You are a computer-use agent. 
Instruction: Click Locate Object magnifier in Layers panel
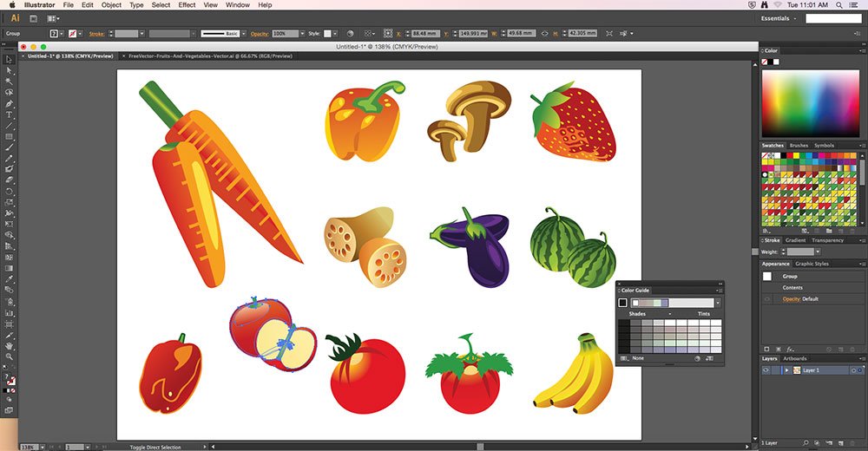coord(806,443)
